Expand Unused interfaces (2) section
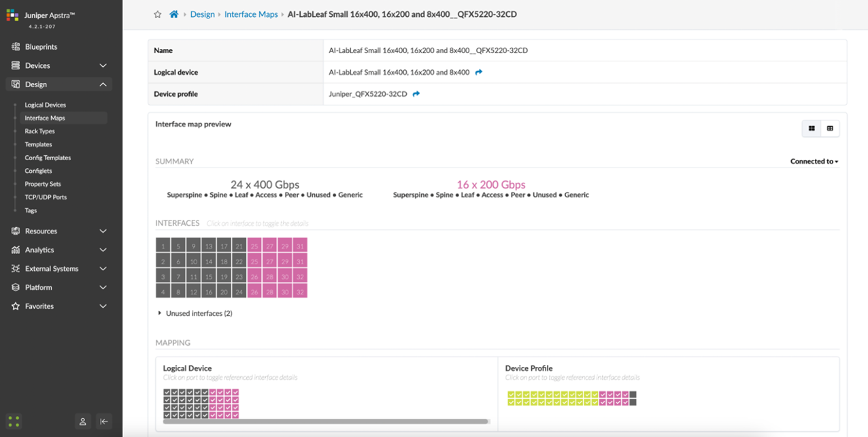The width and height of the screenshot is (868, 437). coord(161,313)
